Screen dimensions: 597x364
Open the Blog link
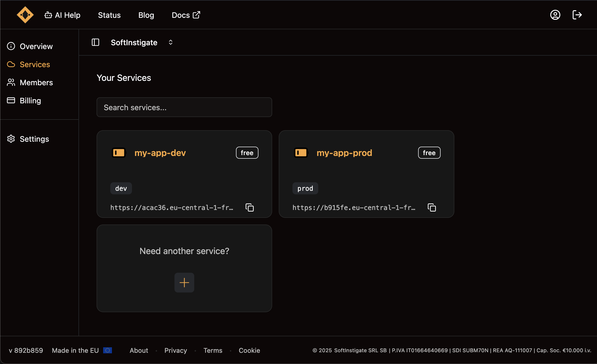[x=146, y=15]
